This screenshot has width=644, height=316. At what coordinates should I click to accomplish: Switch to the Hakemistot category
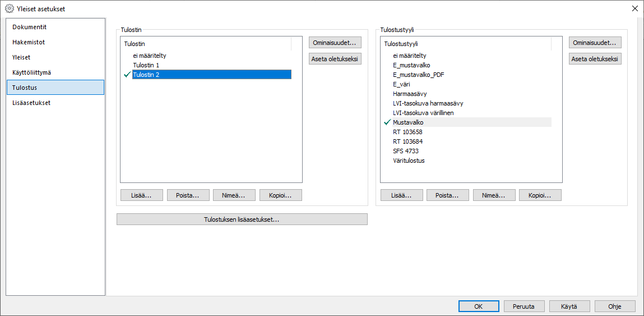(29, 42)
